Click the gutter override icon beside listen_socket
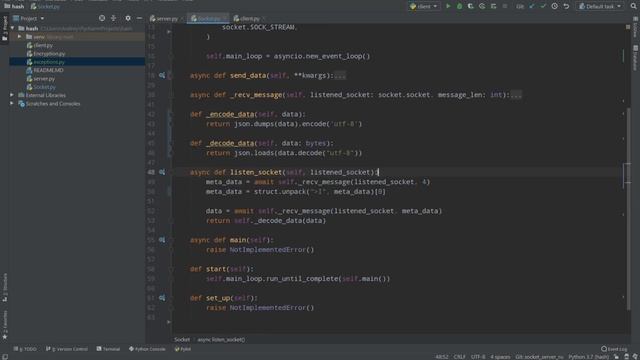The height and width of the screenshot is (360, 640). pyautogui.click(x=162, y=172)
